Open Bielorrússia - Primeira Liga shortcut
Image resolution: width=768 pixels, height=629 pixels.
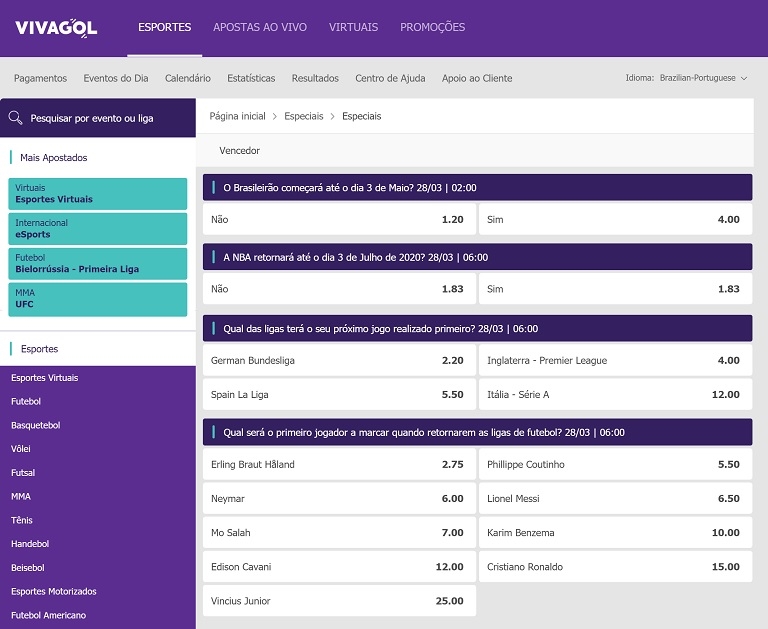98,263
